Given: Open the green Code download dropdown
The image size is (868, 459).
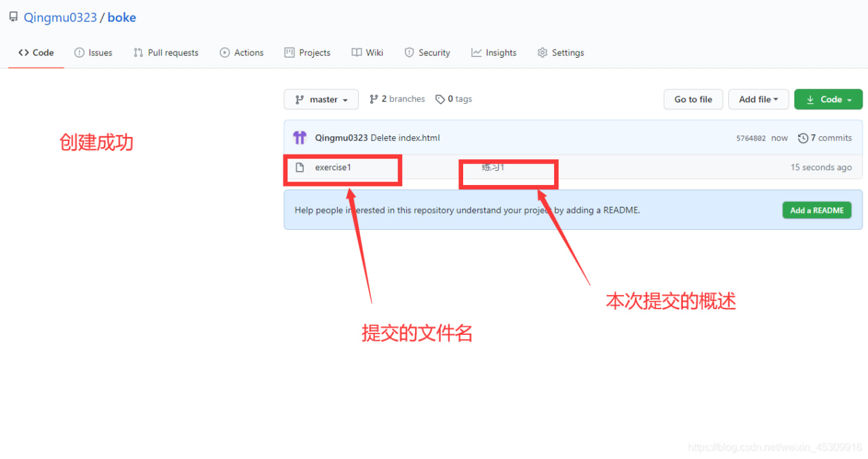Looking at the screenshot, I should pos(829,99).
